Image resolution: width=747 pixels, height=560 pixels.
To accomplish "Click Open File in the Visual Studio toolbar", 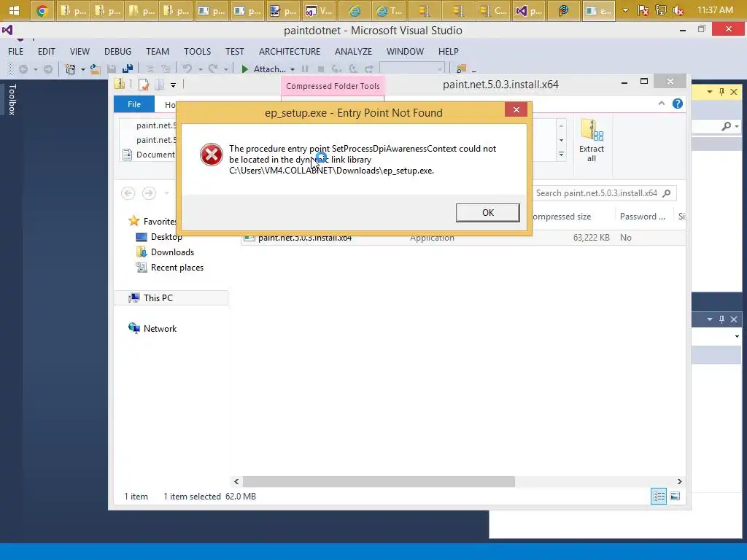I will pos(96,69).
